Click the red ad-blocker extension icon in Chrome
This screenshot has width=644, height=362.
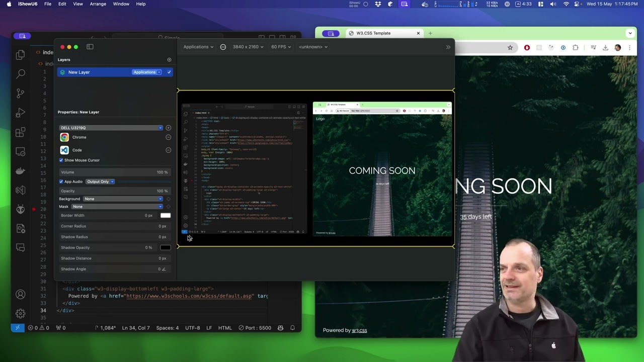pos(527,48)
